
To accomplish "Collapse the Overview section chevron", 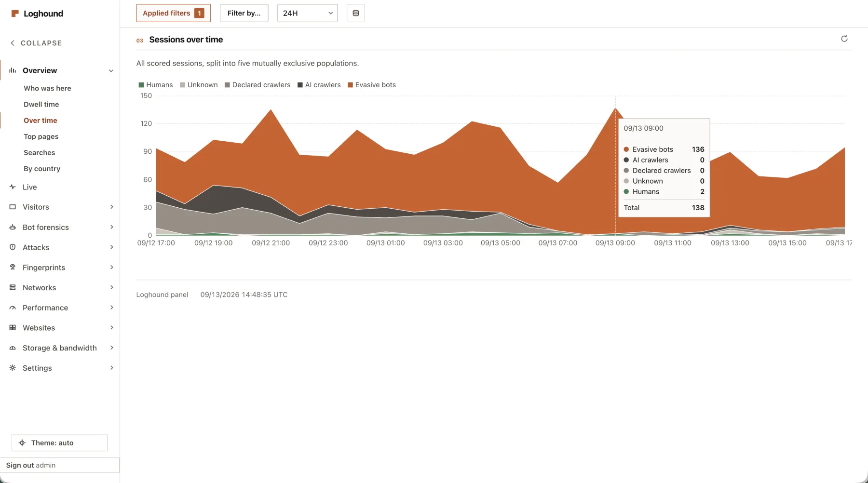I will click(111, 71).
